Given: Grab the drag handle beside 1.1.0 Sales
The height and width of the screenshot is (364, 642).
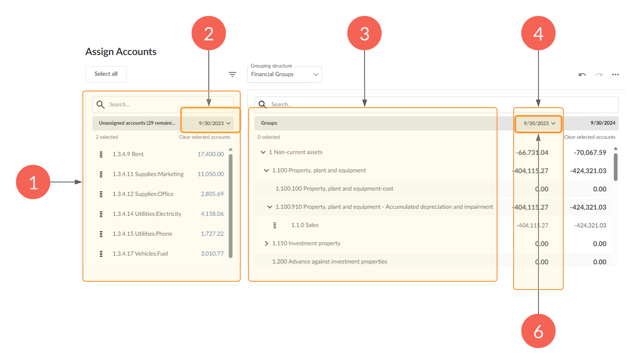Looking at the screenshot, I should (x=275, y=225).
